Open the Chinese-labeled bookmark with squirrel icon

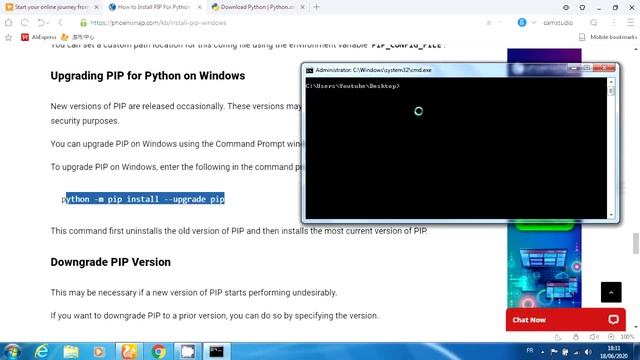click(x=78, y=37)
